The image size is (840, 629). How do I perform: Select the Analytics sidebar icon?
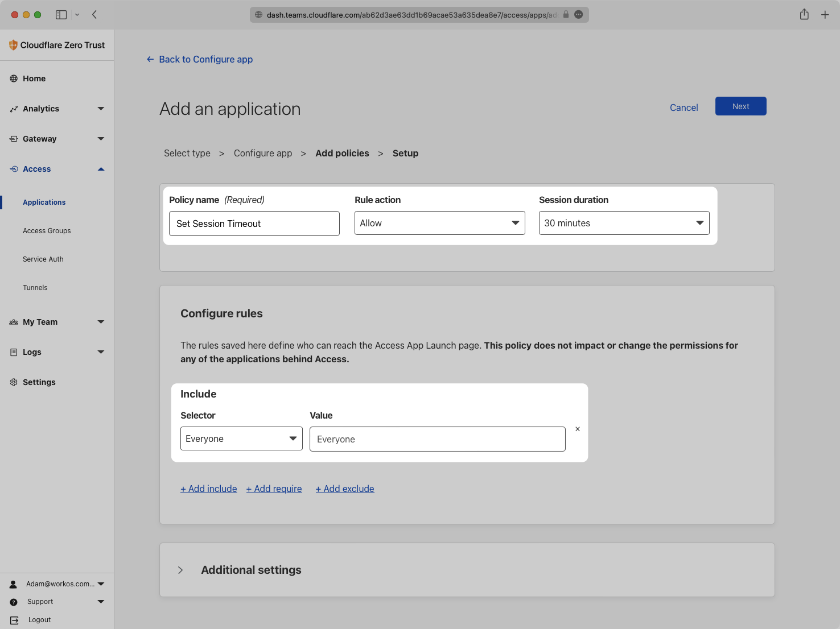[x=14, y=109]
